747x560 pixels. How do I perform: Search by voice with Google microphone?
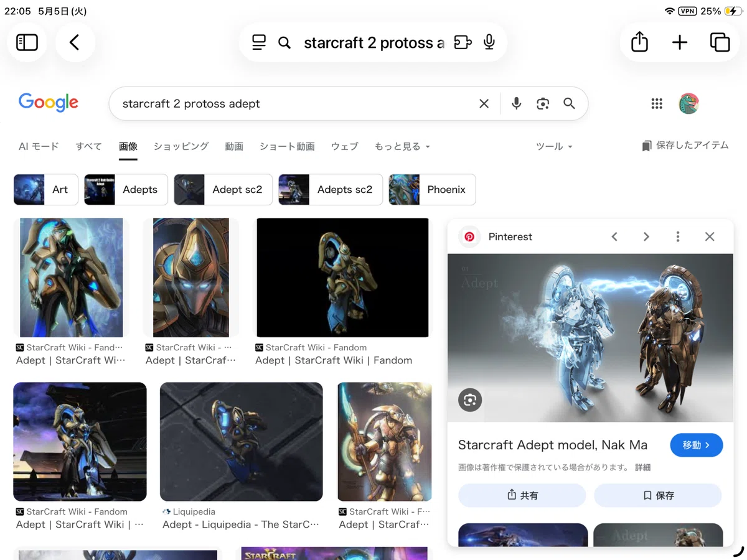click(x=516, y=104)
